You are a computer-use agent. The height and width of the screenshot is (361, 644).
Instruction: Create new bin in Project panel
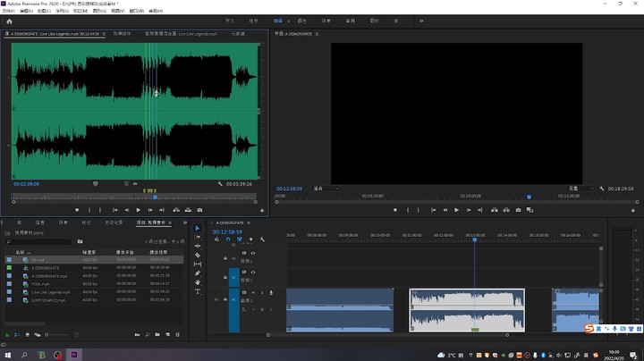[x=157, y=335]
